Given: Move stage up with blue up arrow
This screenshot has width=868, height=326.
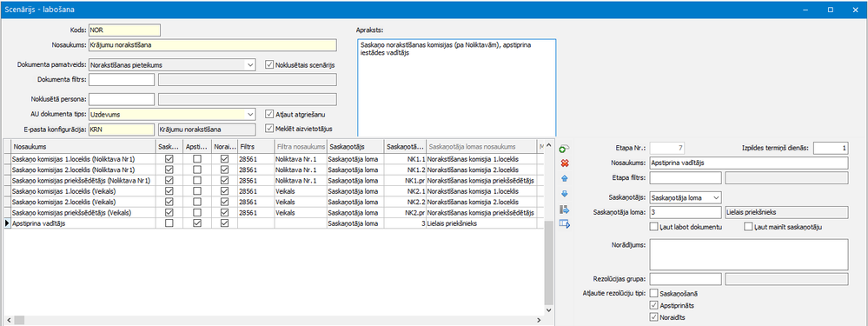Looking at the screenshot, I should 565,179.
